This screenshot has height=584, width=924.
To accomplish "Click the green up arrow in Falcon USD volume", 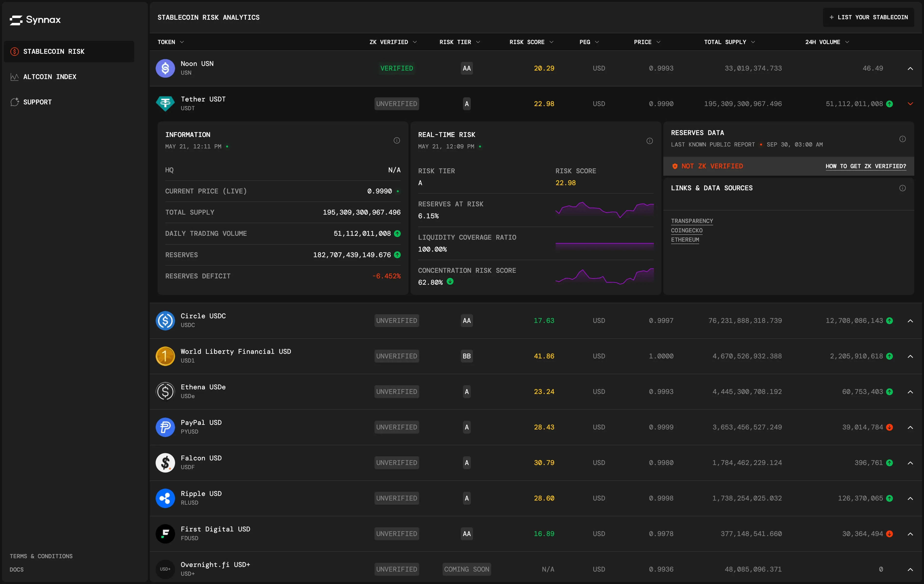I will [889, 463].
